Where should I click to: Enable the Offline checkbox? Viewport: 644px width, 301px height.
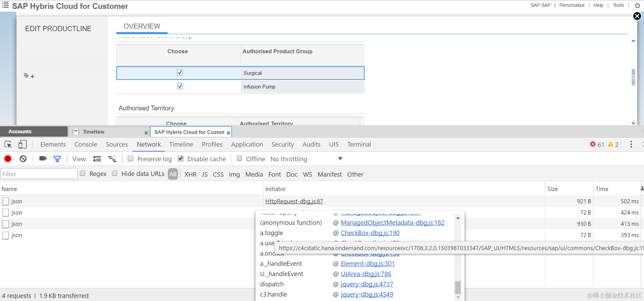(x=239, y=159)
